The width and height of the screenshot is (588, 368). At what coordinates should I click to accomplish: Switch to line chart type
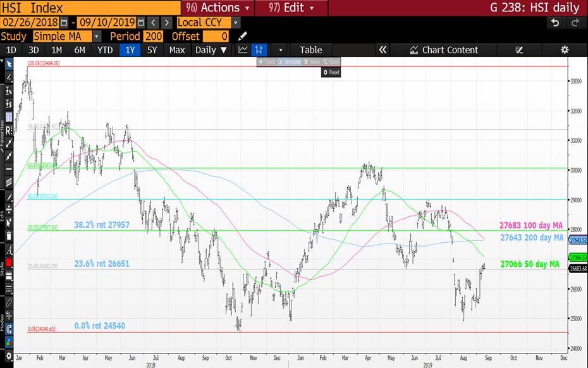tap(243, 50)
